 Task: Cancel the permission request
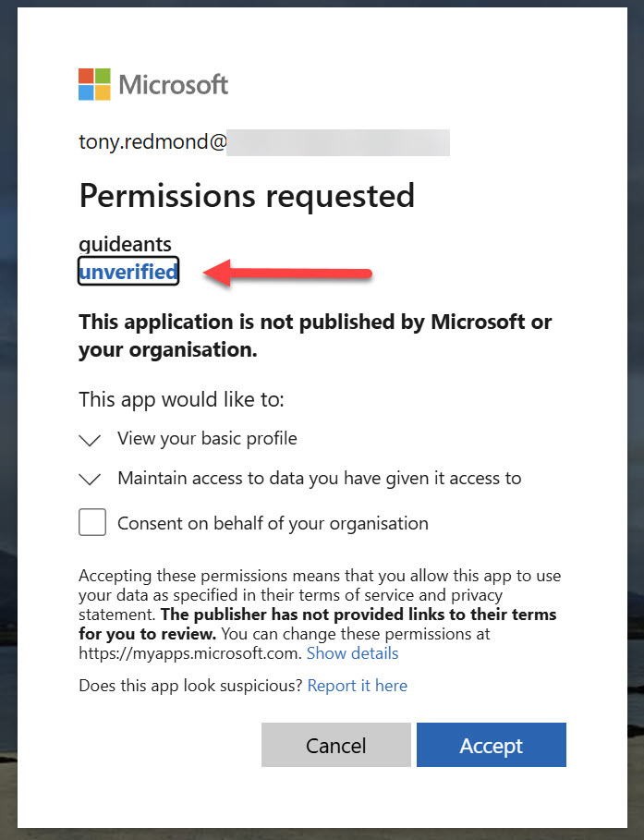coord(335,745)
